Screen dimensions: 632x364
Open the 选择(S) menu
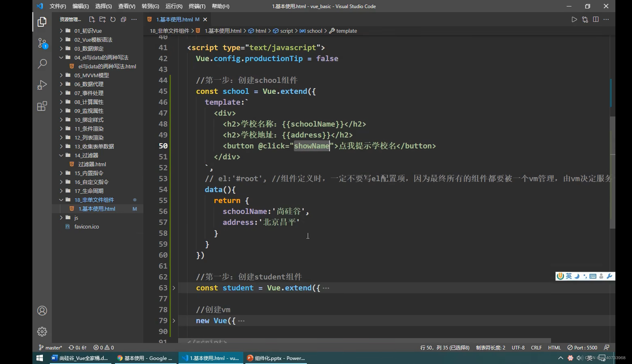tap(104, 6)
